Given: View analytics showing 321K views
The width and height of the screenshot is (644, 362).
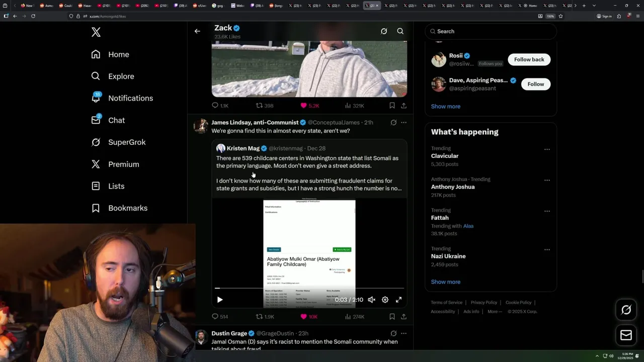Looking at the screenshot, I should click(355, 106).
